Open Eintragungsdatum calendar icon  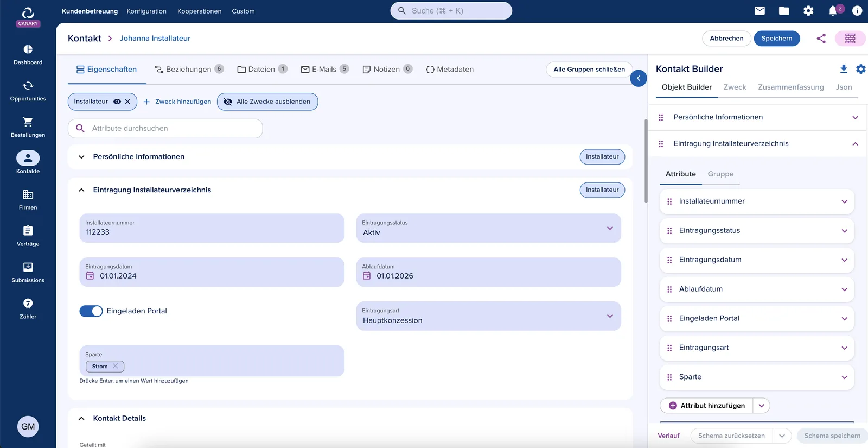90,276
